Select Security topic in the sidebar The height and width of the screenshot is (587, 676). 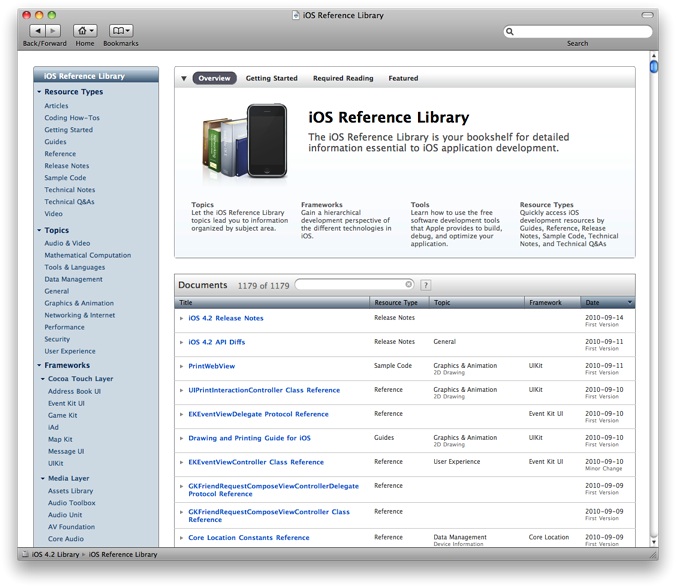(x=57, y=339)
